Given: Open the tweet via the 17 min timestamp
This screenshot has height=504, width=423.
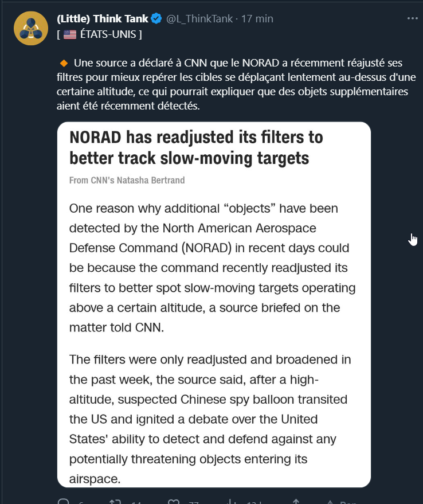Looking at the screenshot, I should (x=257, y=19).
